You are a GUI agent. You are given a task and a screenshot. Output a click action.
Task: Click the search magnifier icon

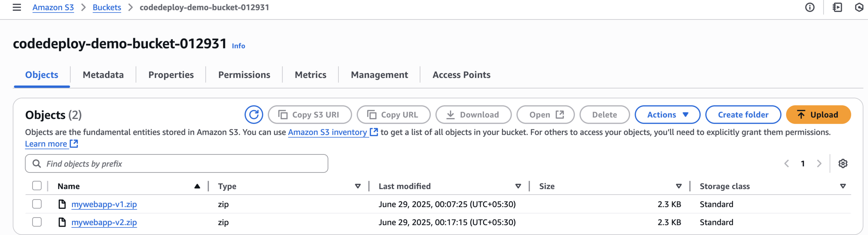(x=36, y=163)
